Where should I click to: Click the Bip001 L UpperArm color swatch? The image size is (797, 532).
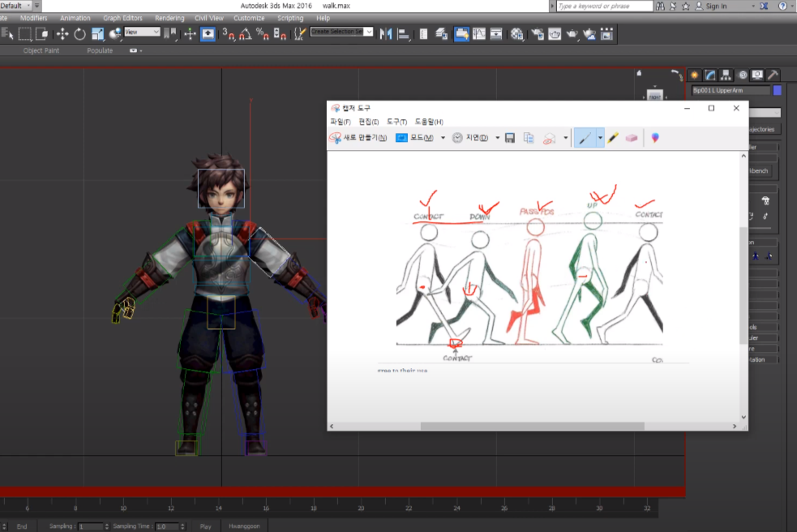[x=778, y=90]
